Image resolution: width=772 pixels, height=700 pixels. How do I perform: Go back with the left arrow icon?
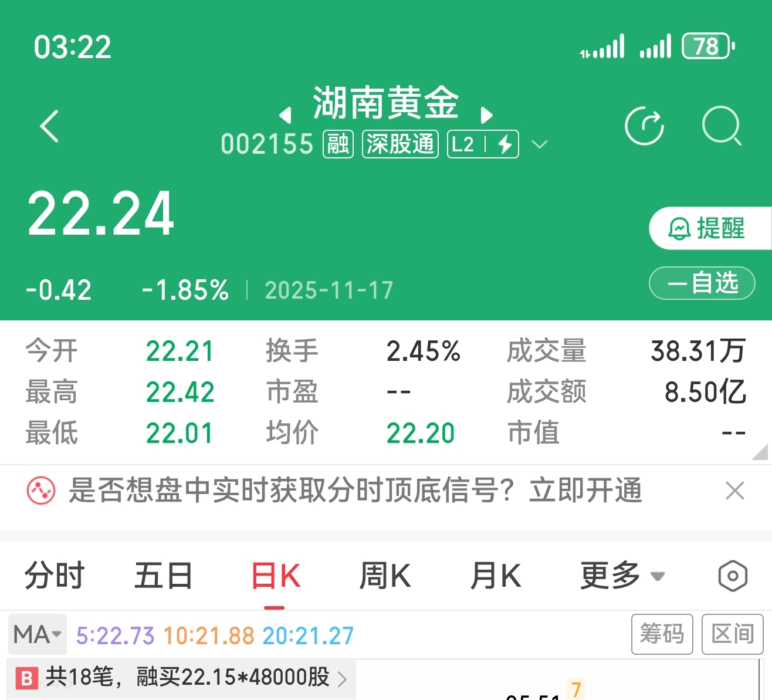click(x=50, y=126)
